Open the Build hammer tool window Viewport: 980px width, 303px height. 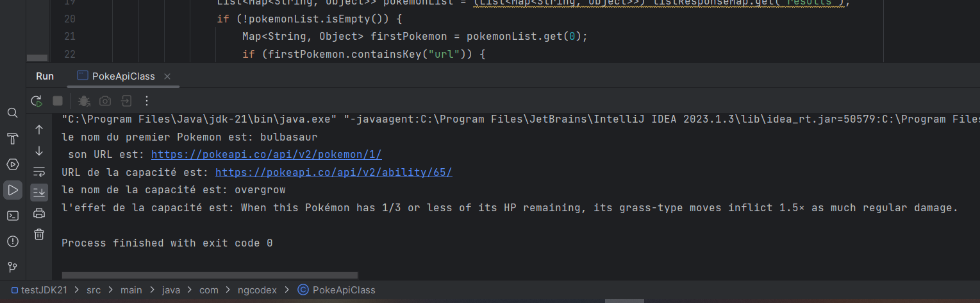point(12,139)
